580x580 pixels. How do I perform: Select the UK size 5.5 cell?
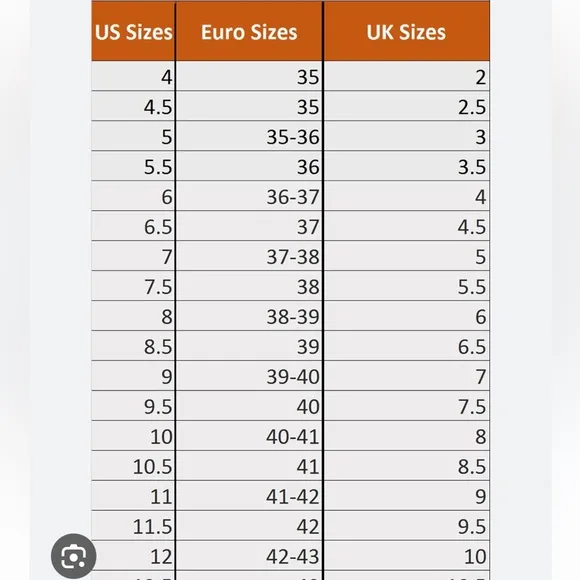click(x=407, y=286)
